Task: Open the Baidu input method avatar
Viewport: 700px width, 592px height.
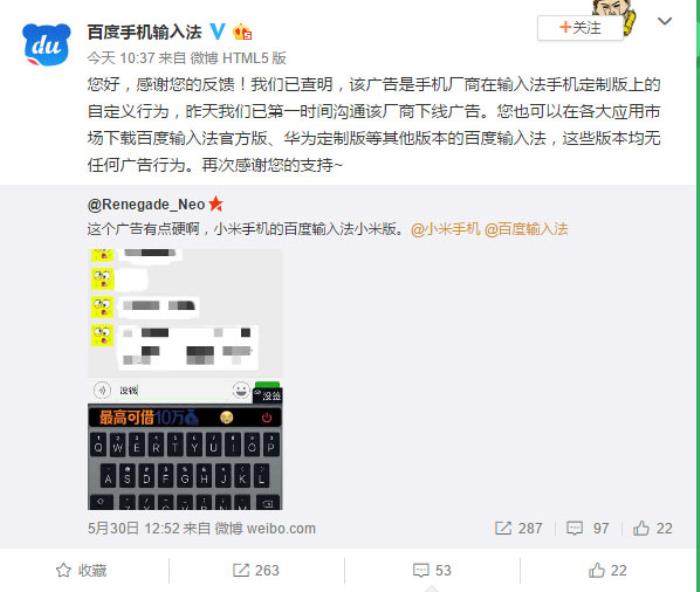Action: 46,45
